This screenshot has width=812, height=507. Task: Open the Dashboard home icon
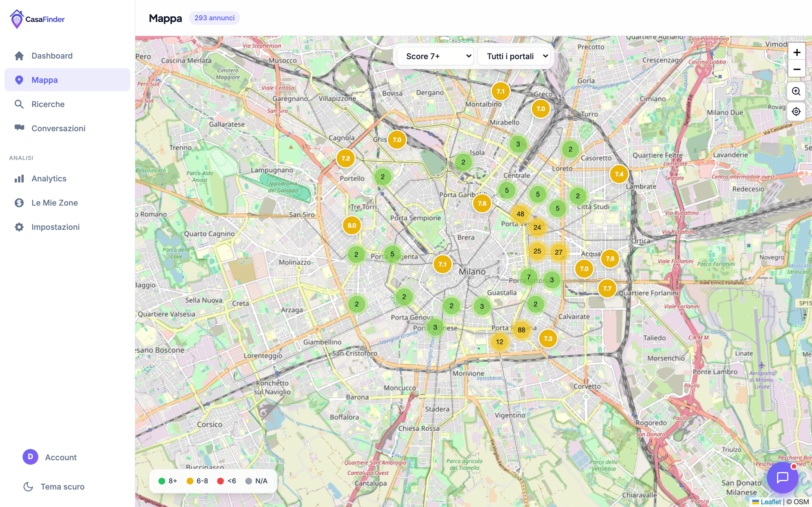(x=19, y=56)
